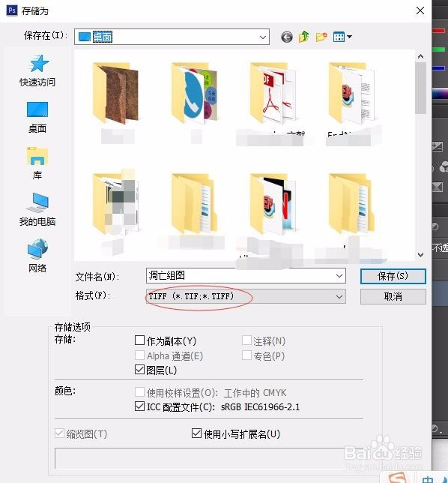Select 桌面 in the left sidebar
The image size is (448, 483).
tap(37, 117)
